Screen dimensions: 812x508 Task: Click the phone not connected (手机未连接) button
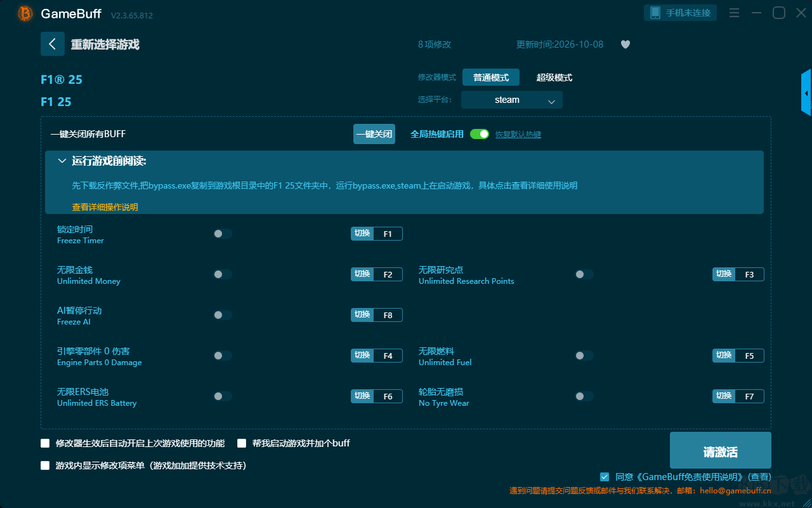click(x=681, y=13)
